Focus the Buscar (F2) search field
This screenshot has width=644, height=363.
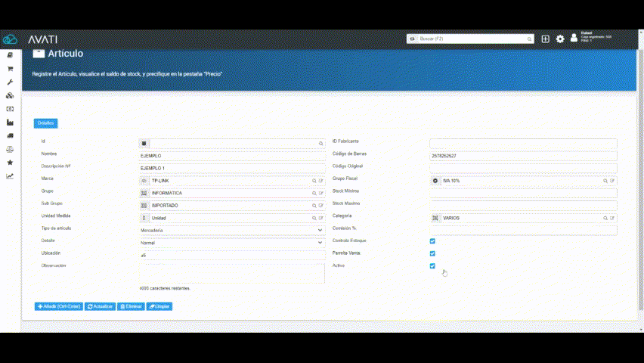(471, 39)
